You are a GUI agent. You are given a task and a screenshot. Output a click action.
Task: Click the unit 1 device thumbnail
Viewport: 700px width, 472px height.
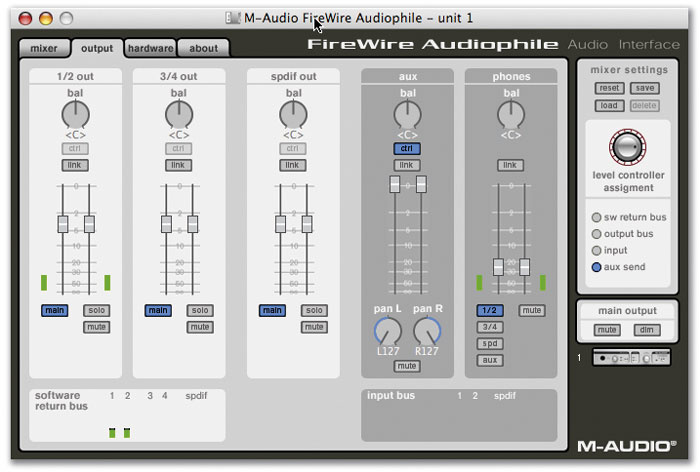[632, 358]
